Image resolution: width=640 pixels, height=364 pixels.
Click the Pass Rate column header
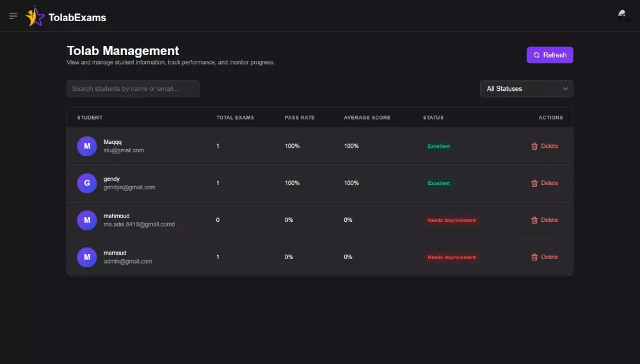pos(300,118)
